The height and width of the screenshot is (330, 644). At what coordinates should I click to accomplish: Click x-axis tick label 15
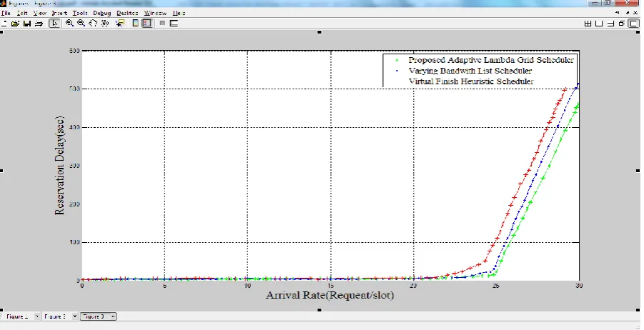tap(330, 286)
